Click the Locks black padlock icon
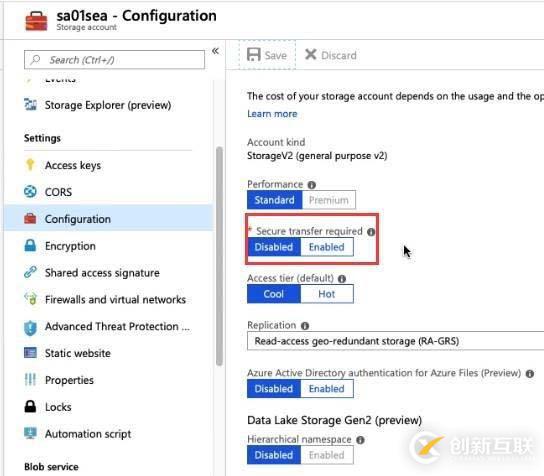Image resolution: width=544 pixels, height=476 pixels. click(x=30, y=406)
